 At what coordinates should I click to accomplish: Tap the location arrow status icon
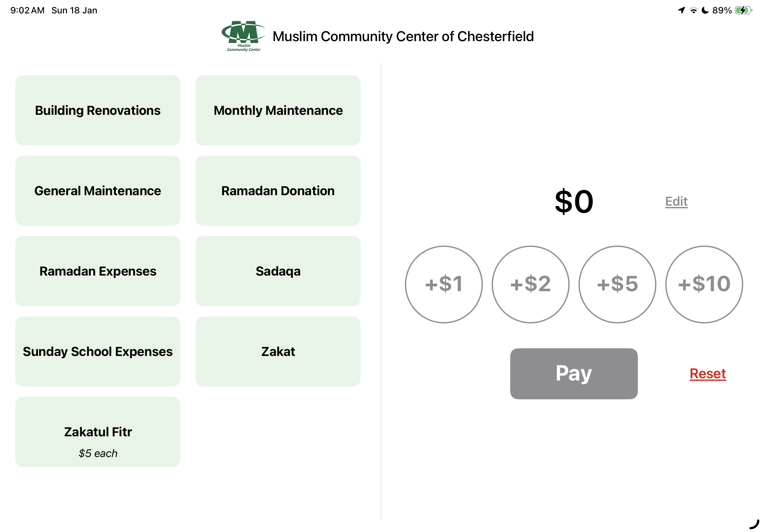pos(681,10)
